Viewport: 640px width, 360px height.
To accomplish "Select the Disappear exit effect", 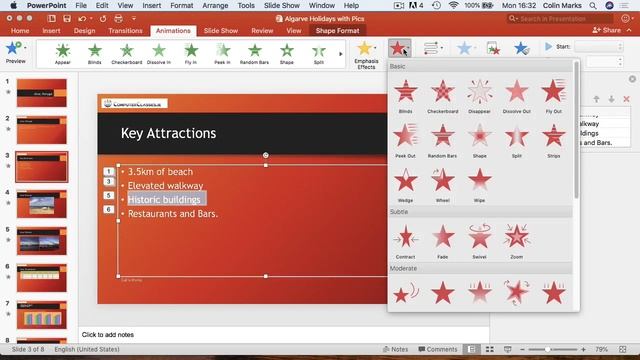I will (x=479, y=96).
